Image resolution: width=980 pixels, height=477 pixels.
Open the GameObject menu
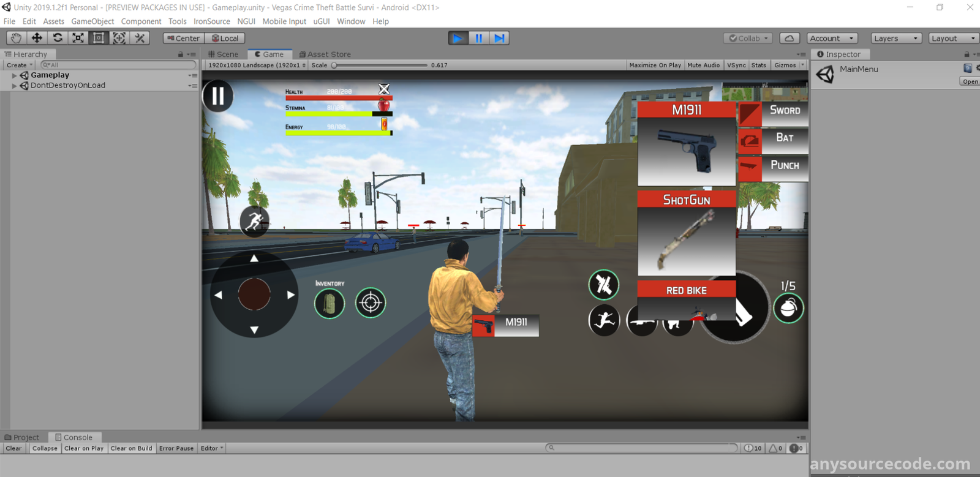coord(92,21)
